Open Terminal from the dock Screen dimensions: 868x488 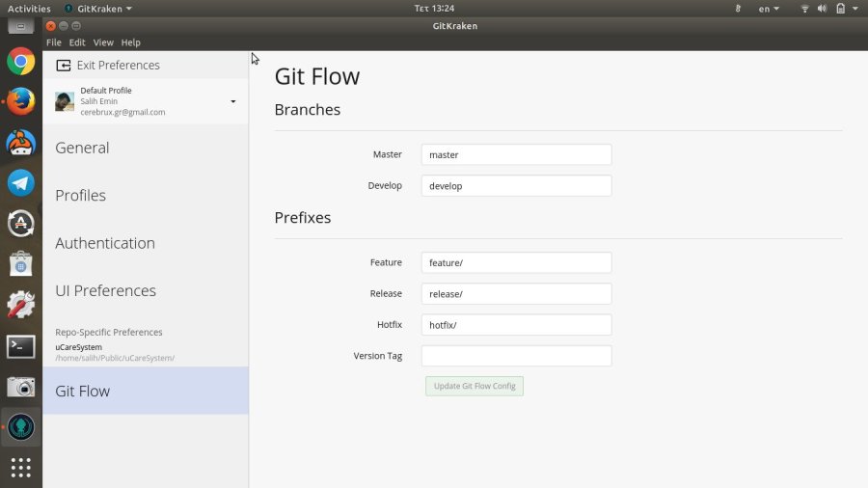tap(20, 346)
